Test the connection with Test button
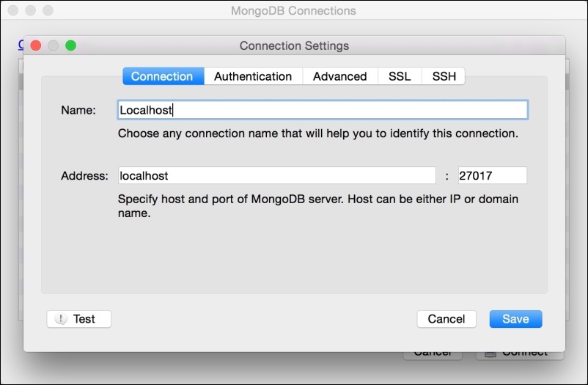This screenshot has height=385, width=588. [78, 319]
